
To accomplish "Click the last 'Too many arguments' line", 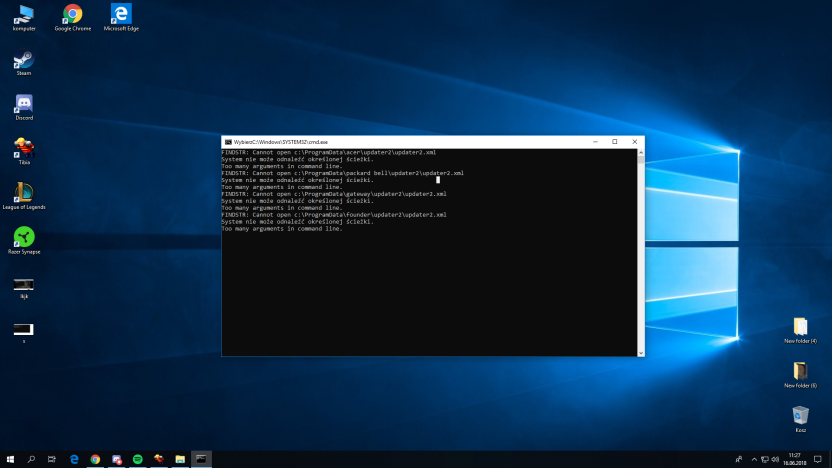I will [282, 229].
